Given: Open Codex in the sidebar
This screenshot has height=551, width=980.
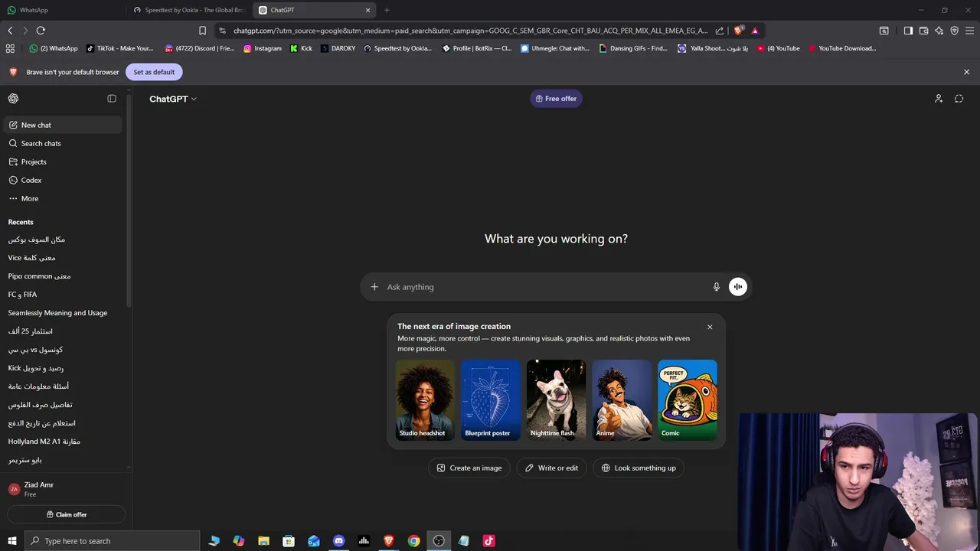Looking at the screenshot, I should pyautogui.click(x=63, y=180).
